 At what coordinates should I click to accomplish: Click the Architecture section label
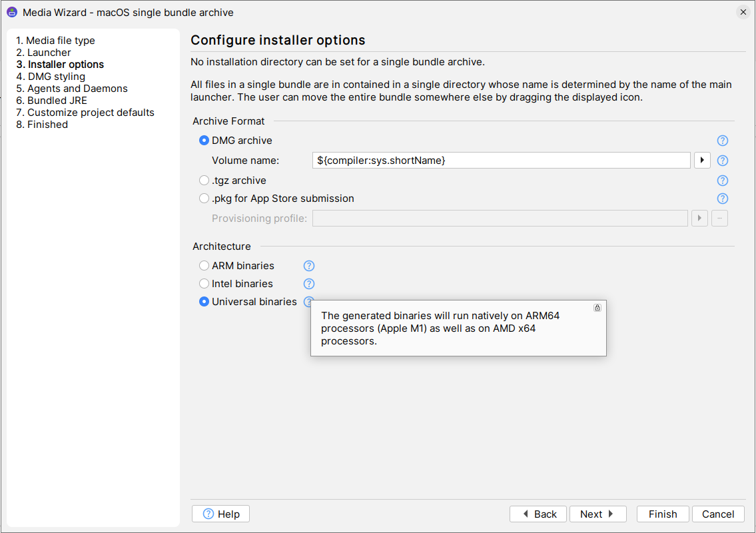(222, 247)
